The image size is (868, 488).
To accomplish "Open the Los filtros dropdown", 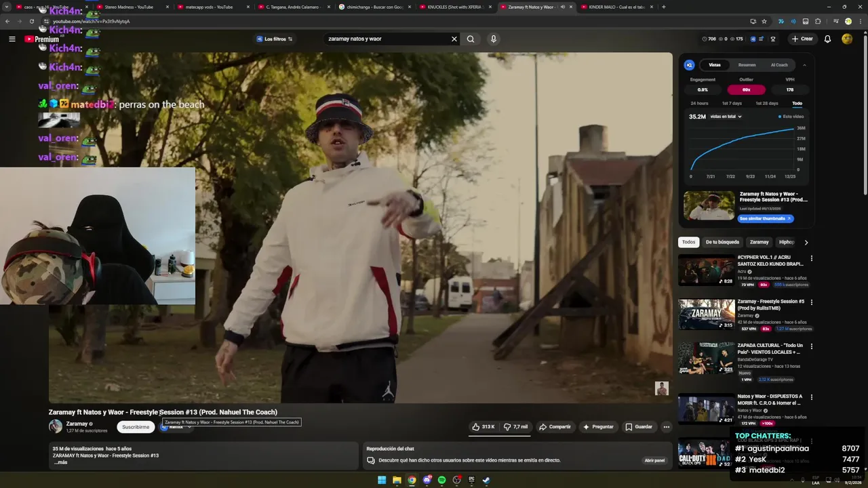I will 275,39.
